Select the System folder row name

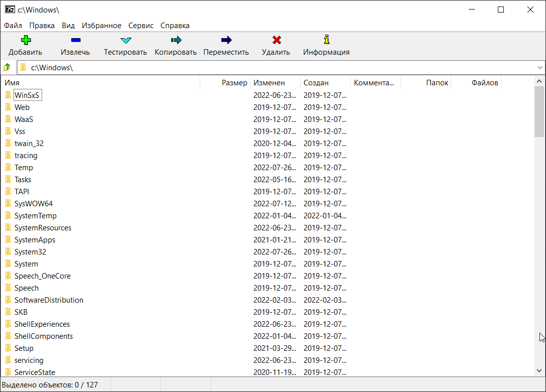(x=26, y=264)
